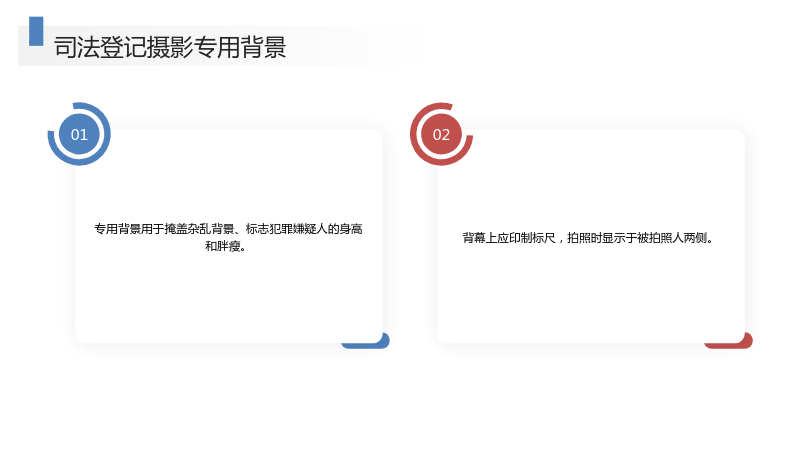The image size is (800, 450).
Task: Click the red 02 numbered circle badge
Action: coord(441,134)
